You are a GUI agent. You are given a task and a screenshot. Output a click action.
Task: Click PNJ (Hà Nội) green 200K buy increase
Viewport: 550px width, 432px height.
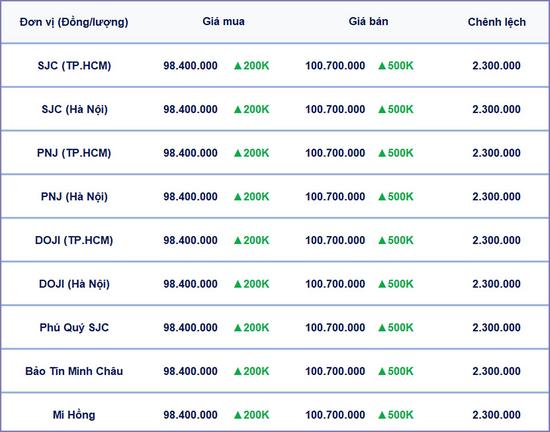[251, 197]
